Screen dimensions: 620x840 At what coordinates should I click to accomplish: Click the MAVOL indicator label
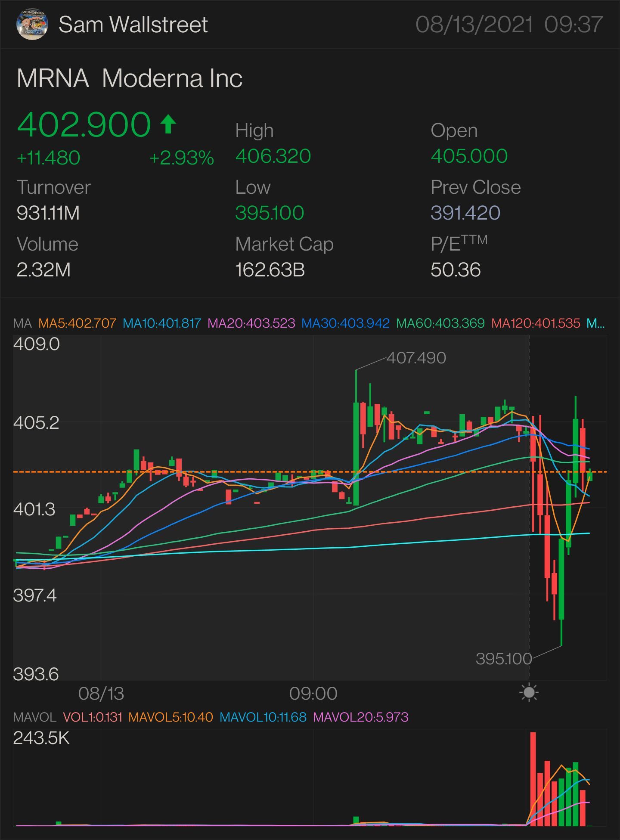pyautogui.click(x=34, y=717)
